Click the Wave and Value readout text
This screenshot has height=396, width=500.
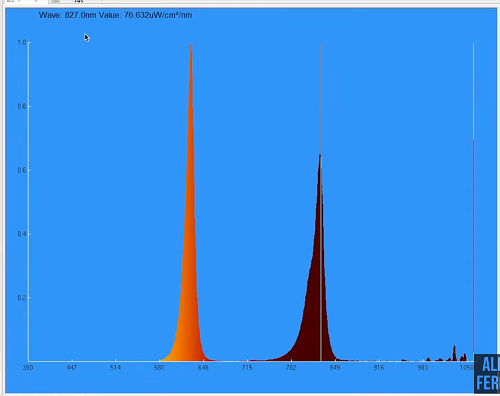(x=115, y=15)
